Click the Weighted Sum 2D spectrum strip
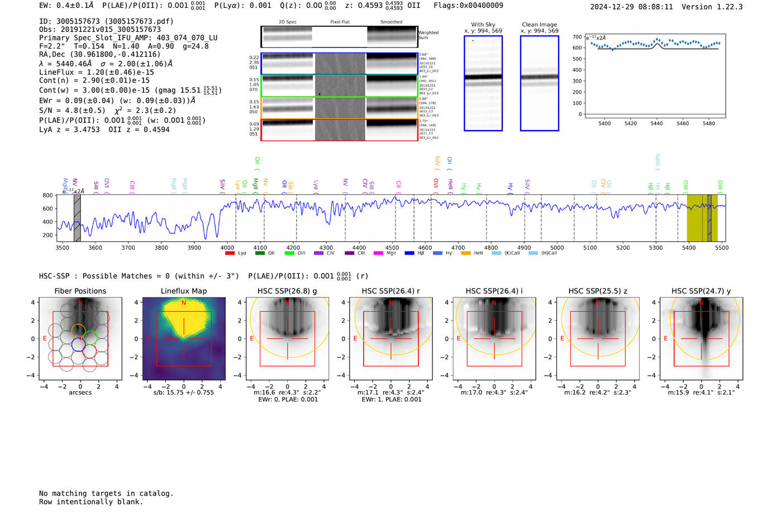Viewport: 782px width, 532px height. pos(339,36)
